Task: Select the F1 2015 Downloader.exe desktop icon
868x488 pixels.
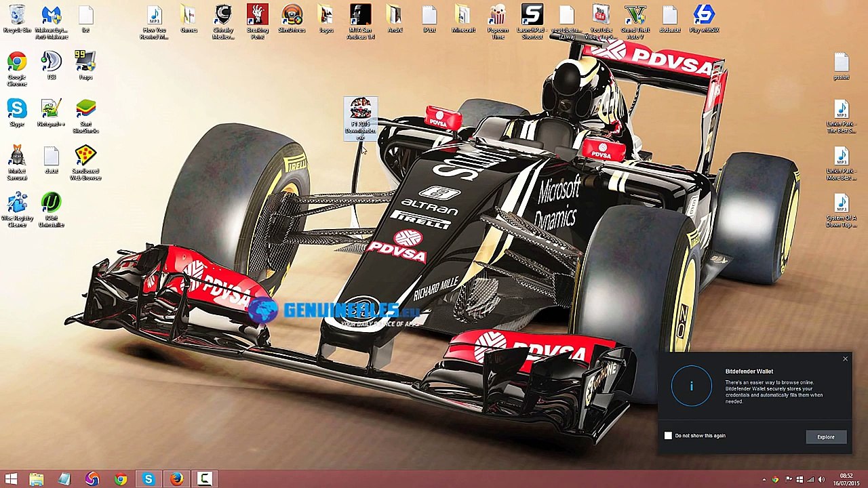Action: click(360, 119)
